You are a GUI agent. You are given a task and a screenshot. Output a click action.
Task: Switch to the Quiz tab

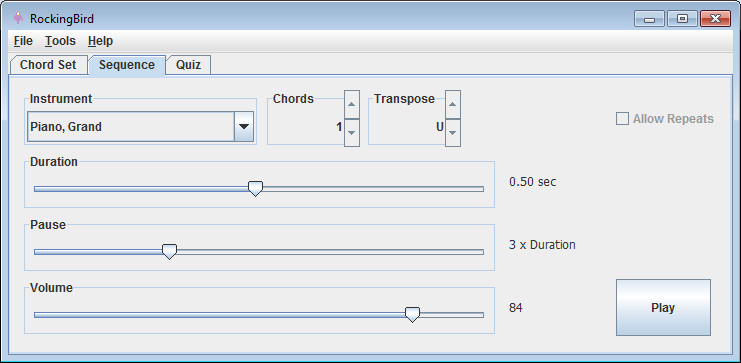[189, 65]
